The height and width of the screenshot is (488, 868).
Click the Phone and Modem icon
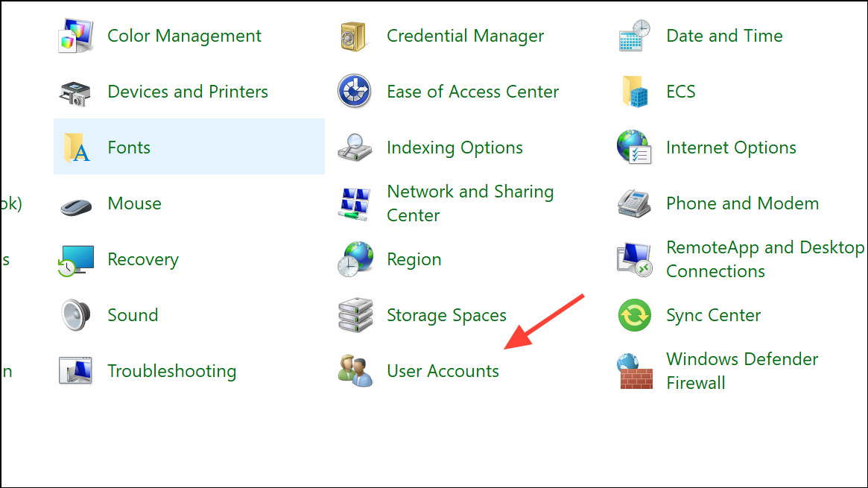634,203
